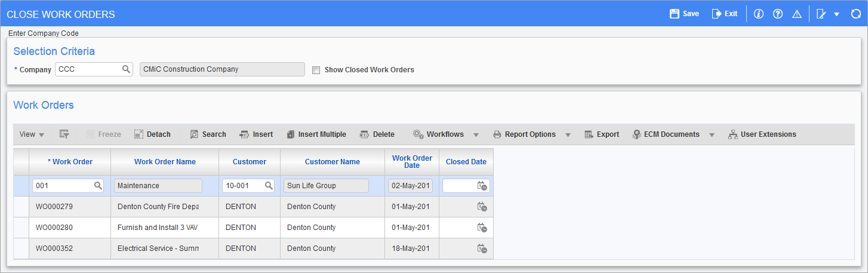This screenshot has height=273, width=868.
Task: Open the help question mark icon
Action: click(x=778, y=14)
